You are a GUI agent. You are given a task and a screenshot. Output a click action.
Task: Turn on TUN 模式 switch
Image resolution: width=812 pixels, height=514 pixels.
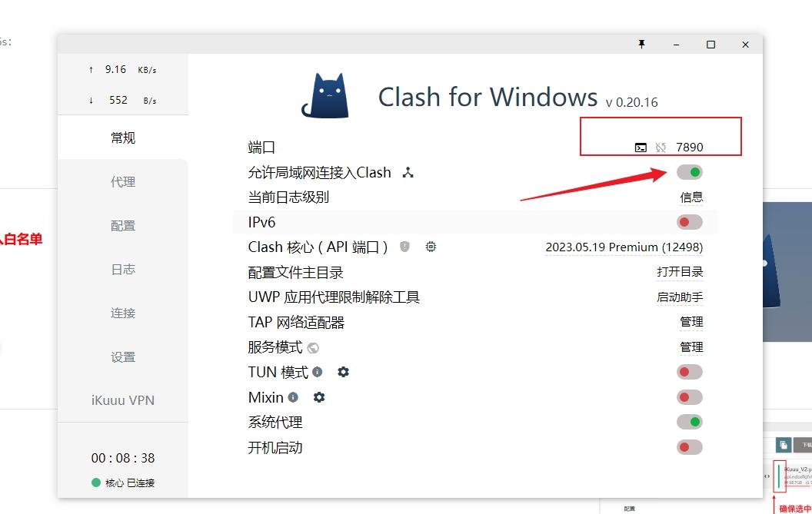690,372
